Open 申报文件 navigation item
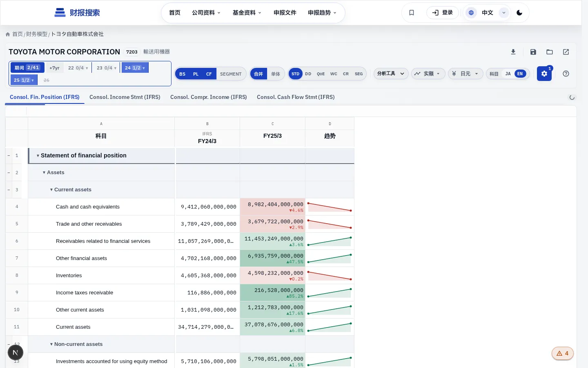Image resolution: width=588 pixels, height=368 pixels. coord(285,13)
